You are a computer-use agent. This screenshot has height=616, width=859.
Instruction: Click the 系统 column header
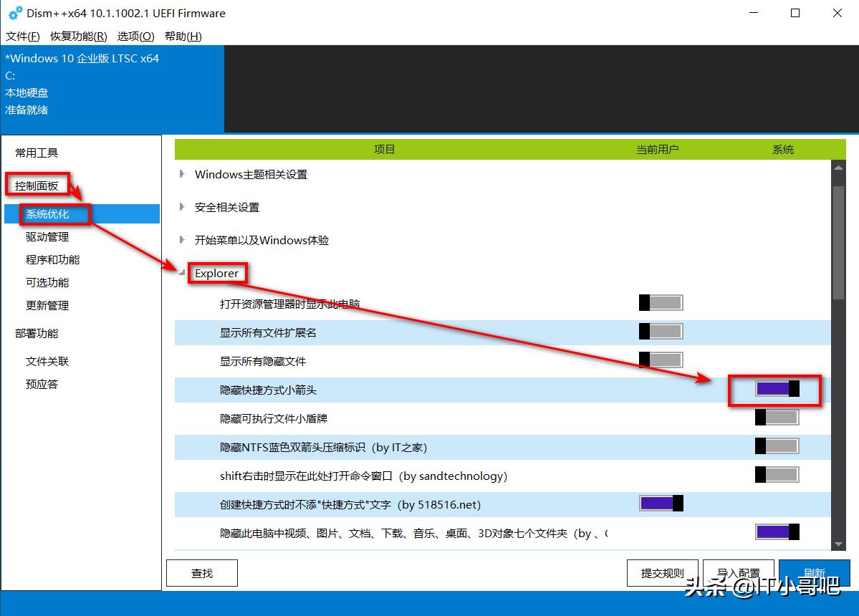[x=783, y=150]
